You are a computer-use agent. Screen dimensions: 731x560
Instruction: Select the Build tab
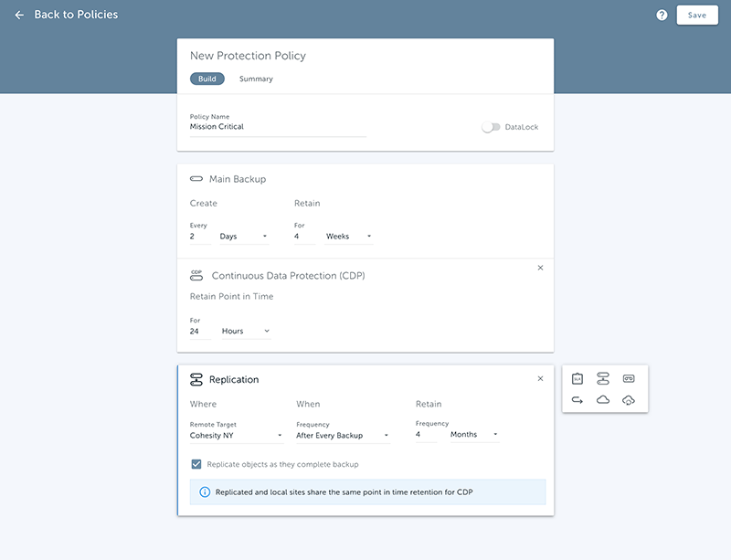click(x=207, y=79)
